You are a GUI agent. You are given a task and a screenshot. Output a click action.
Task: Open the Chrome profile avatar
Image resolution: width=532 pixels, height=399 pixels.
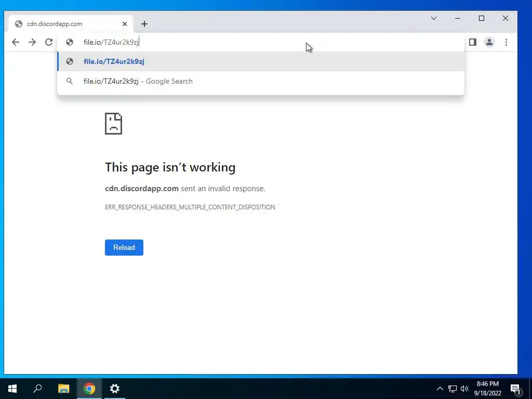point(489,42)
